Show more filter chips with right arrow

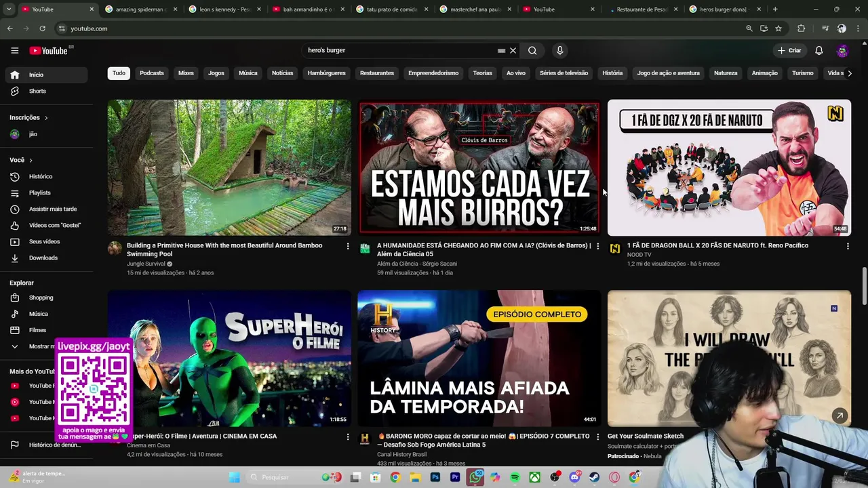[x=849, y=73]
